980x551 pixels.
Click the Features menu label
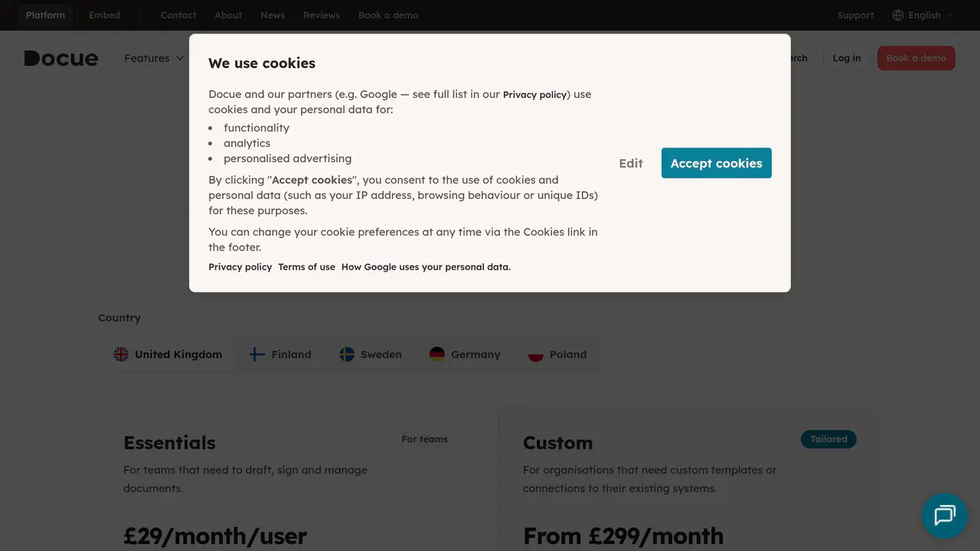coord(147,58)
